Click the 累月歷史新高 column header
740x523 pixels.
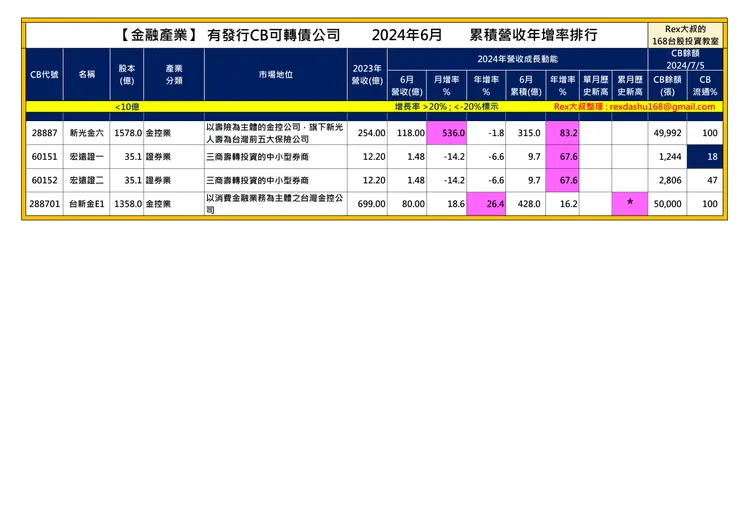[x=630, y=85]
